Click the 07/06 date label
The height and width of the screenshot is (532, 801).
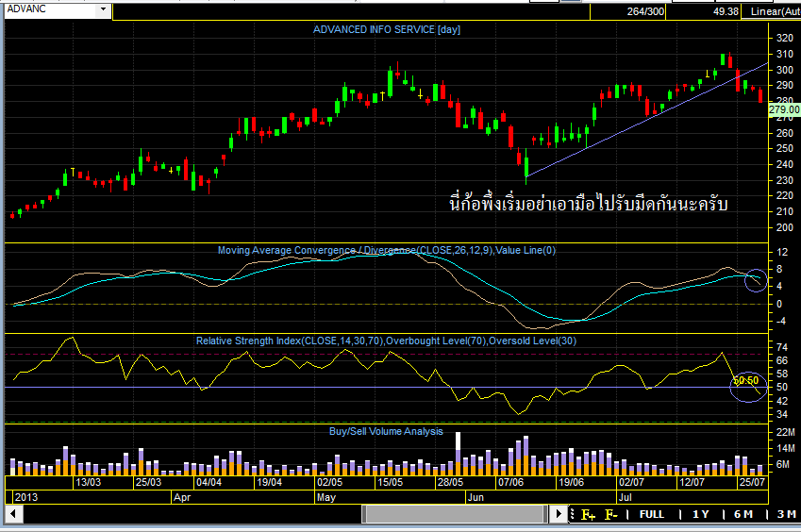click(x=510, y=482)
